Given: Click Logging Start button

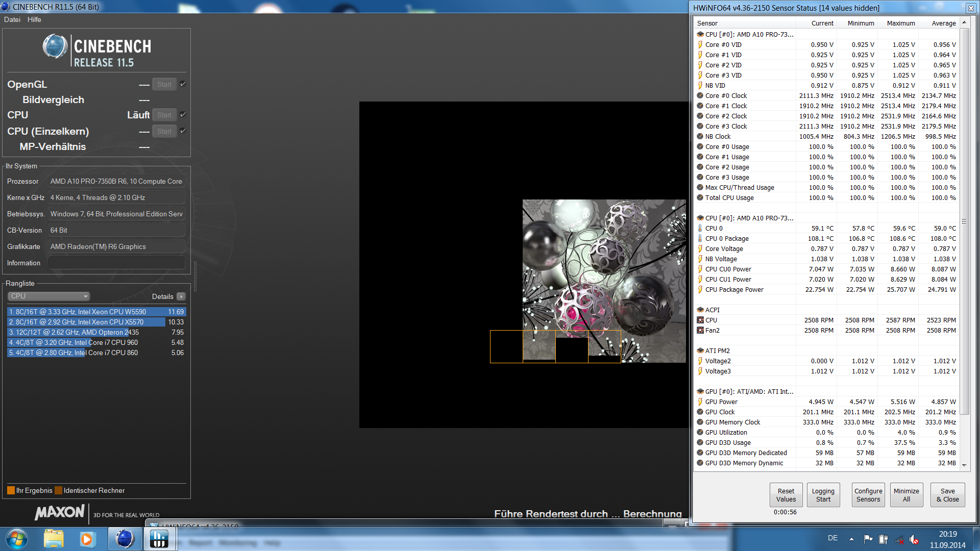Looking at the screenshot, I should [x=823, y=495].
